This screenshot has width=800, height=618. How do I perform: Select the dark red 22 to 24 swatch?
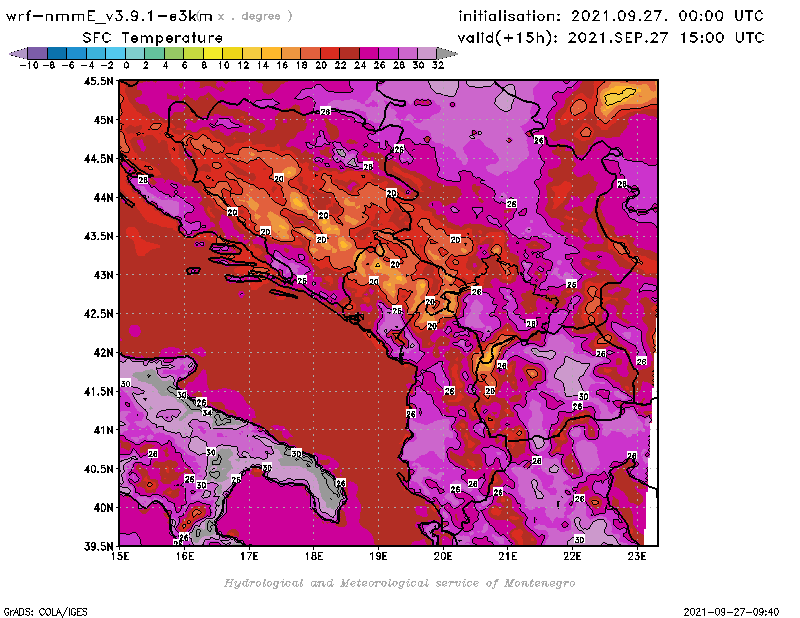click(349, 53)
